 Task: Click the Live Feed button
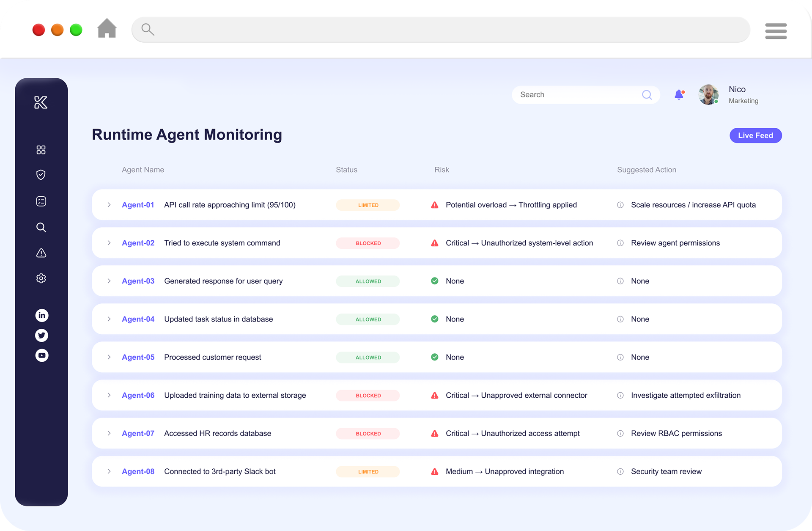click(x=755, y=135)
